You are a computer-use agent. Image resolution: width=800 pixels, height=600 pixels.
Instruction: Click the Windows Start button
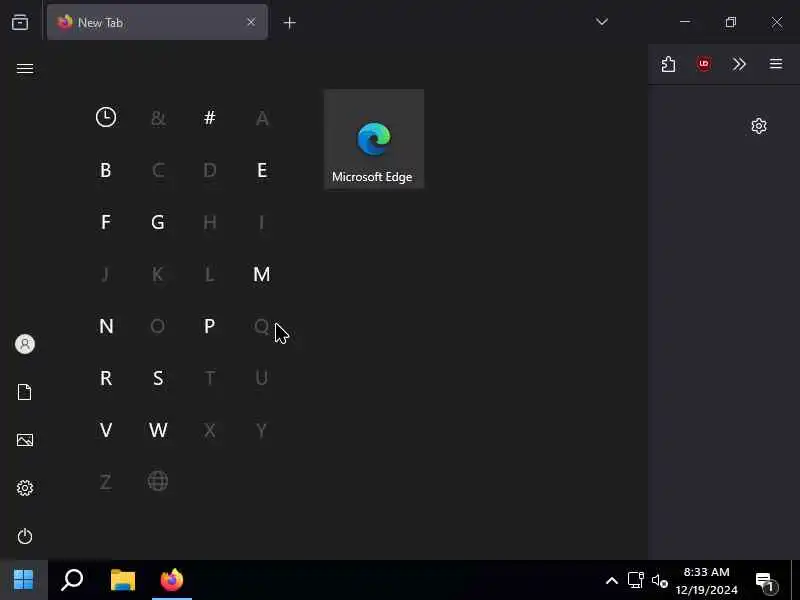[23, 580]
